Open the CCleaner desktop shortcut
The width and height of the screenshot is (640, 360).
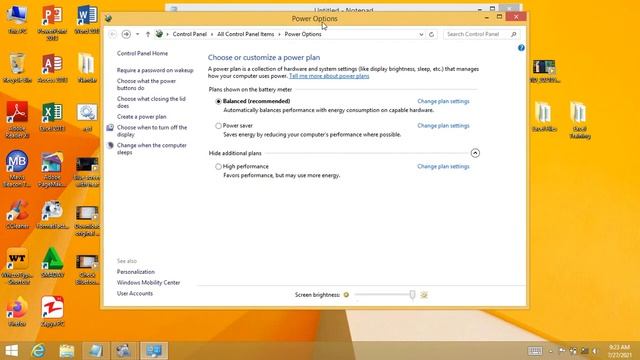(17, 214)
